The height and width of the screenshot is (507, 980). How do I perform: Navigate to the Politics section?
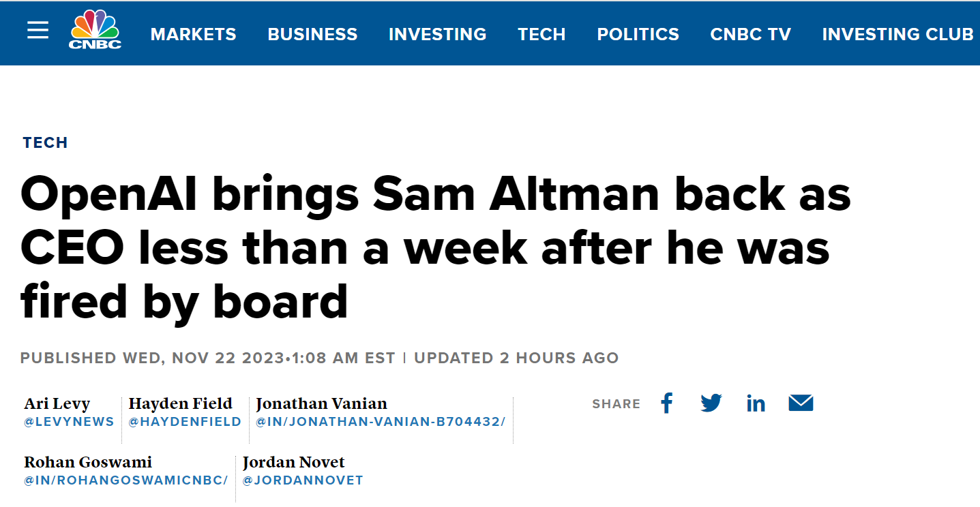click(638, 34)
